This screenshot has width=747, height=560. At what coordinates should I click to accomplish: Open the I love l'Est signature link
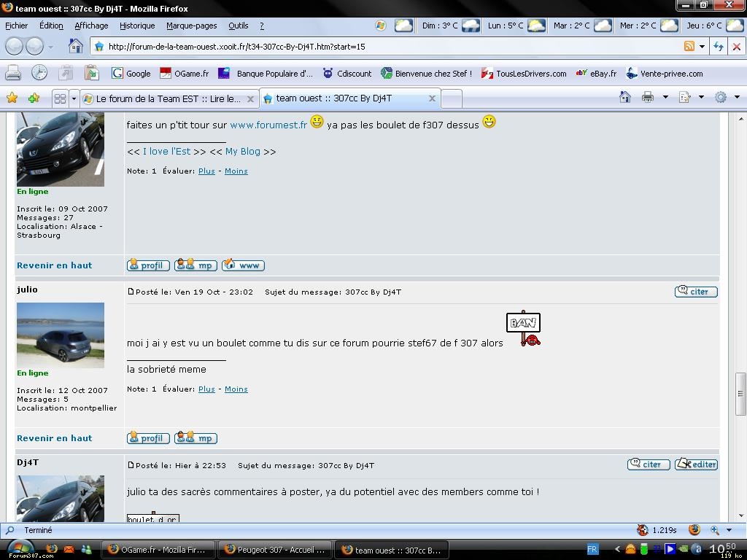coord(167,152)
